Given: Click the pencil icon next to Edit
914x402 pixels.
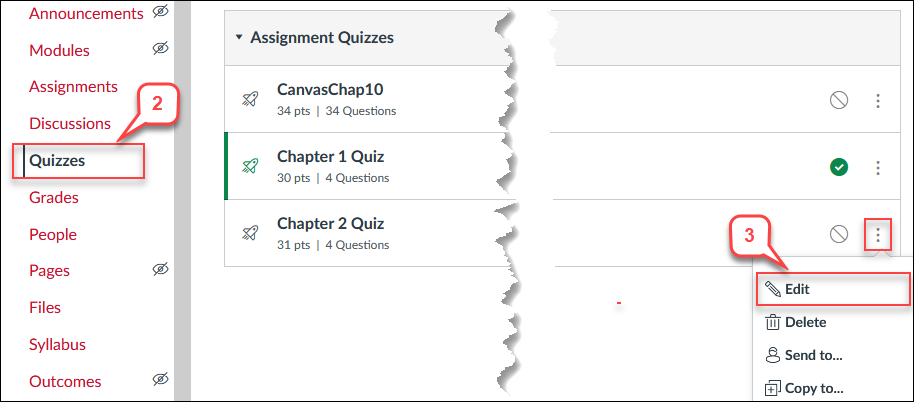Looking at the screenshot, I should pos(772,289).
